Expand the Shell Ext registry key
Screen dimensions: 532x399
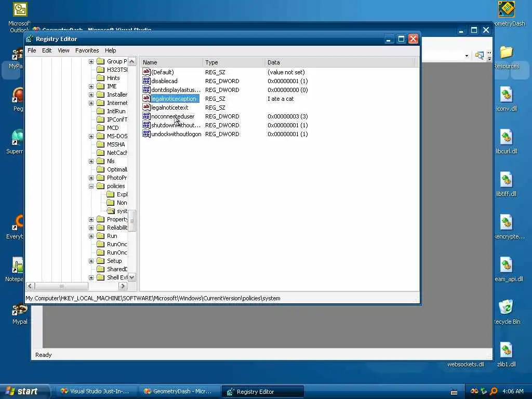point(91,277)
